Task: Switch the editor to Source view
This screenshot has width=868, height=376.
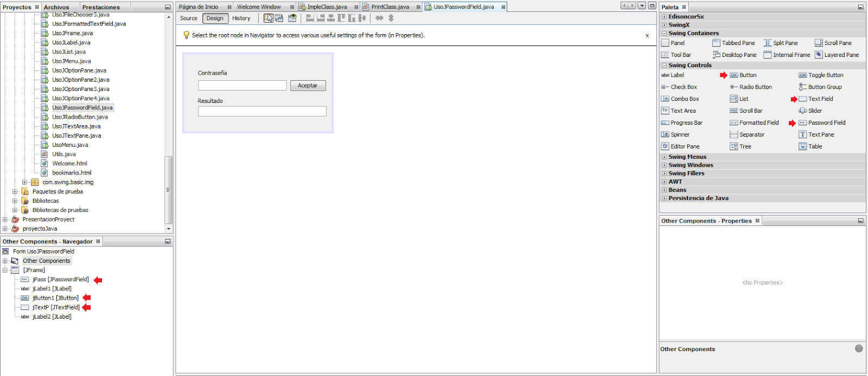Action: pyautogui.click(x=189, y=18)
